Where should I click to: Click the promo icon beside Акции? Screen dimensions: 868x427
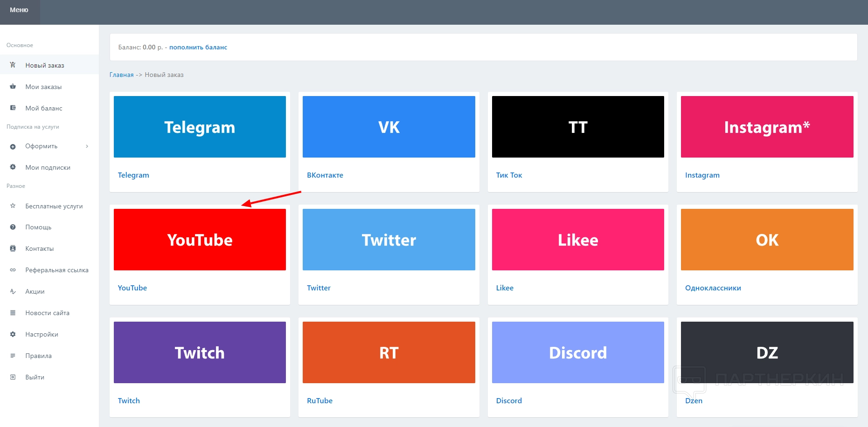click(13, 291)
